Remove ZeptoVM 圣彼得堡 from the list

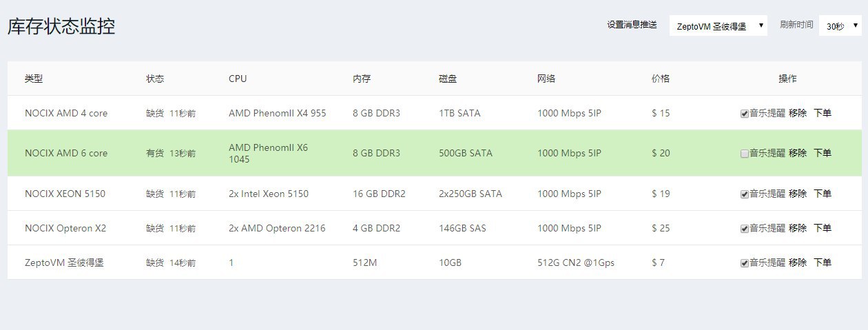click(798, 262)
